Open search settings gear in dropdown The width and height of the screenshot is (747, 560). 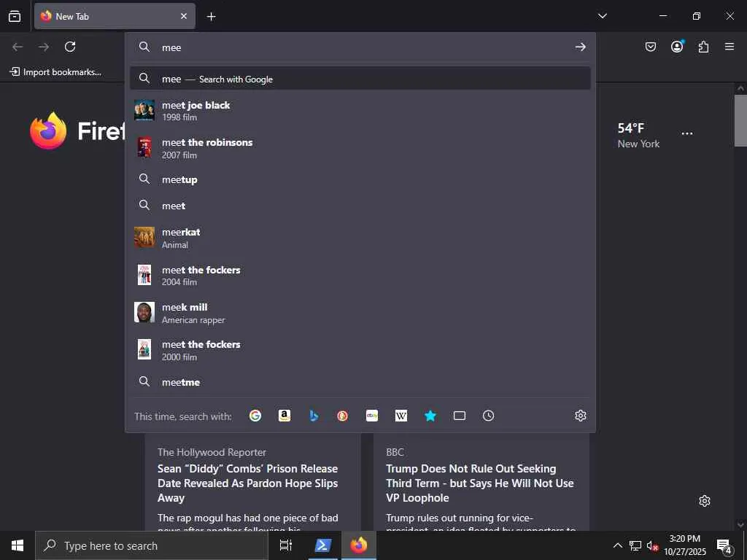[580, 416]
